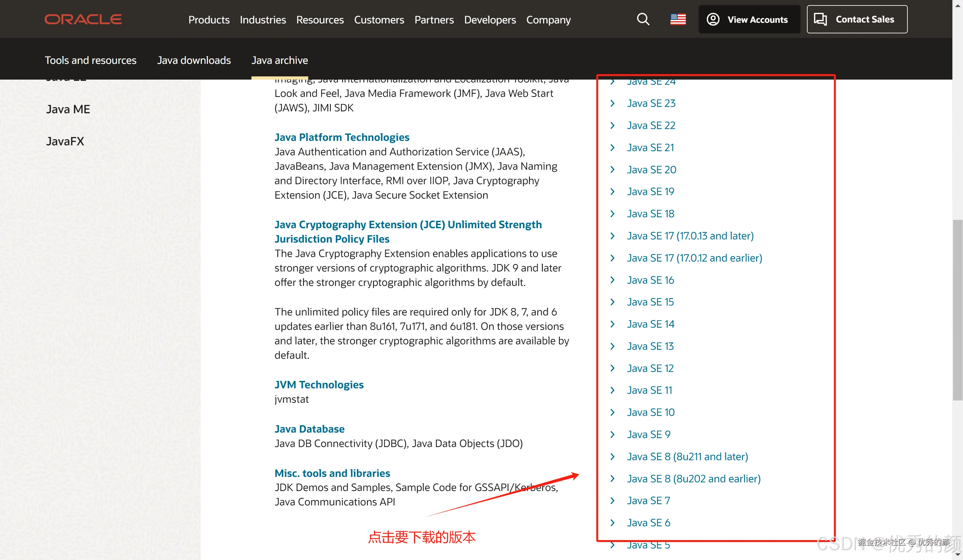Click the Oracle logo
The image size is (963, 560).
[x=83, y=19]
